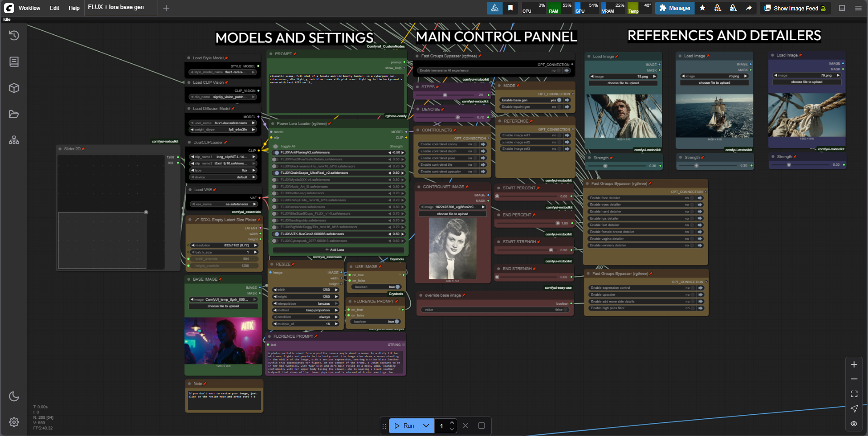Click choose file to upload in BASE IMAGE
Image resolution: width=868 pixels, height=436 pixels.
tap(223, 306)
